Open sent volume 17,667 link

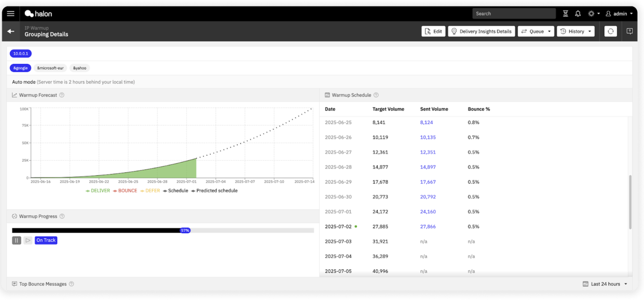click(x=428, y=182)
